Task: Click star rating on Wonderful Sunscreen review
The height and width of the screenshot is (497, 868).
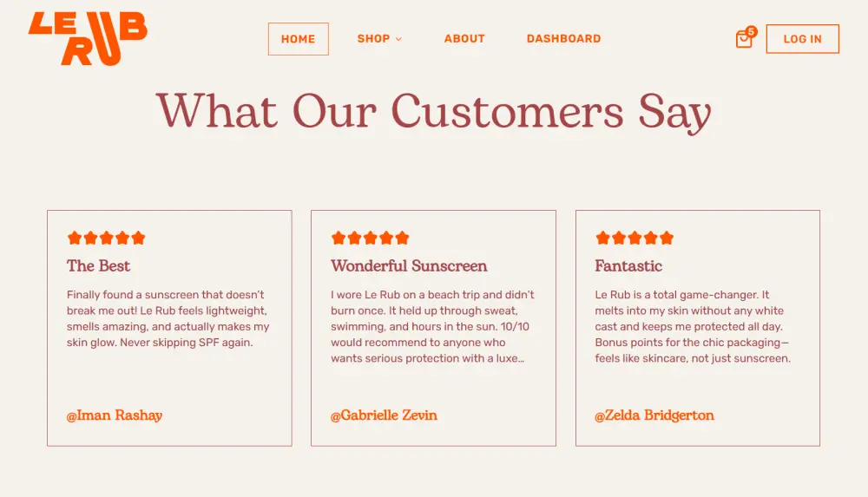Action: tap(370, 238)
